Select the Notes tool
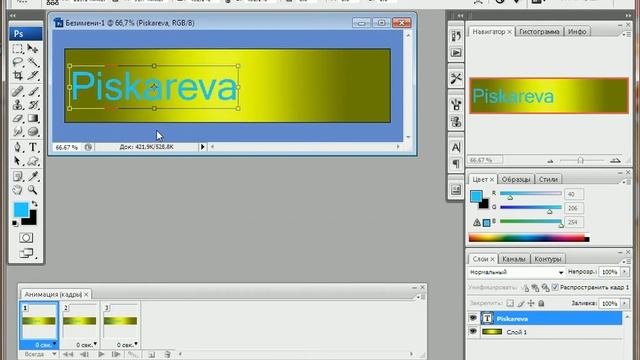Screen dimensions: 640x360 click(18, 176)
